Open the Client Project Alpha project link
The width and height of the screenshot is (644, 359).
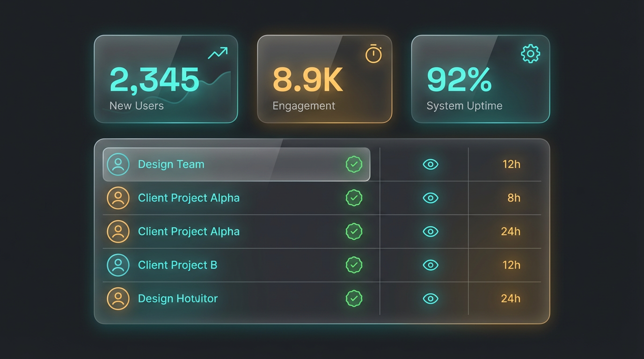(x=189, y=198)
